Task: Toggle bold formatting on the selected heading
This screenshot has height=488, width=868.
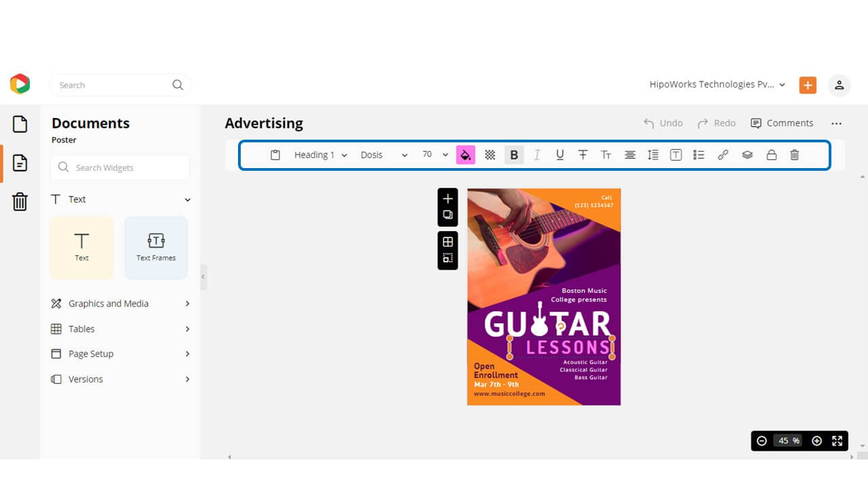Action: (513, 155)
